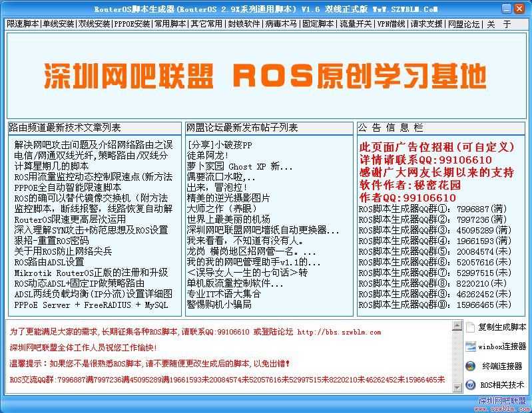This screenshot has width=532, height=413.
Task: Click the 终端连接器 globe icon
Action: 470,366
